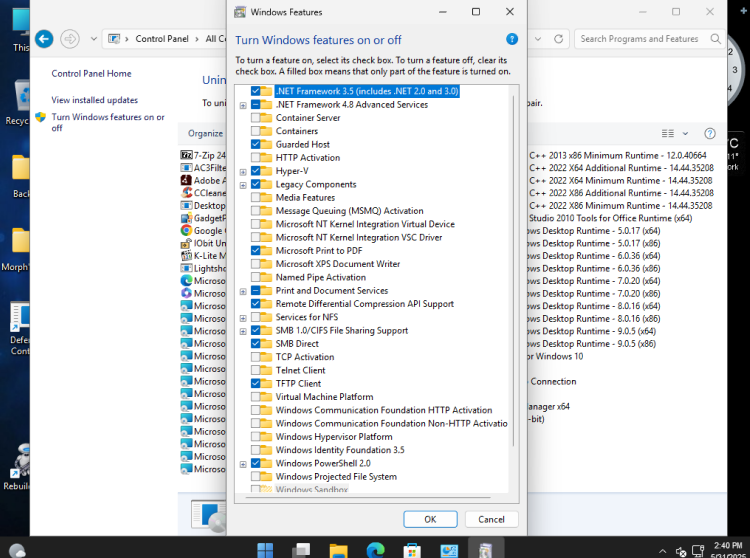The width and height of the screenshot is (750, 558).
Task: Uncheck Microsoft Print to PDF
Action: [255, 251]
